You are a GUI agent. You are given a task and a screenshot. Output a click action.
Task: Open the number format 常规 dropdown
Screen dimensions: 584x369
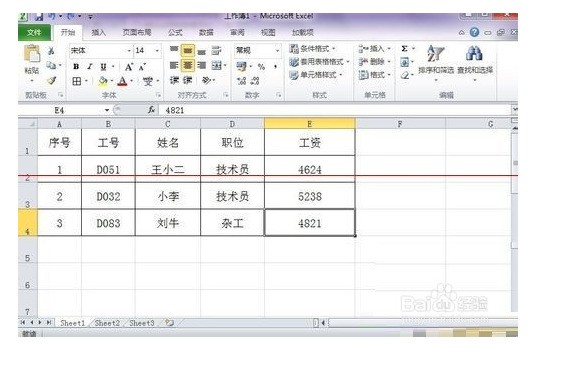pyautogui.click(x=277, y=51)
